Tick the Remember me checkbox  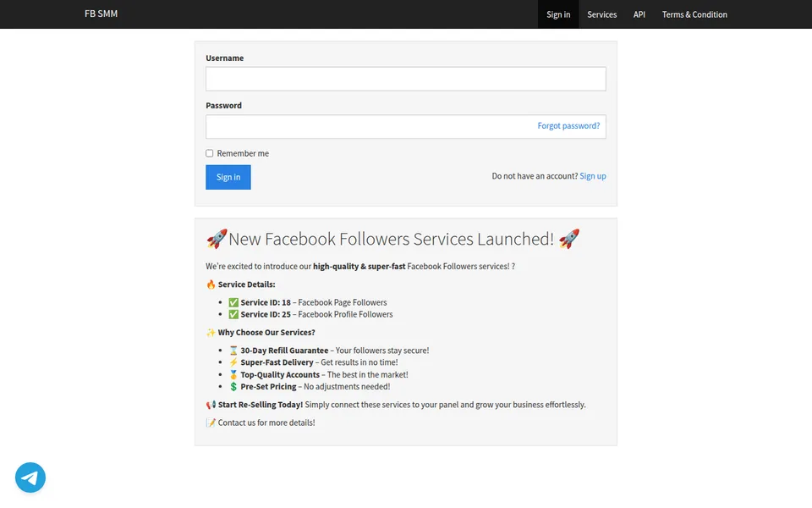click(x=209, y=153)
